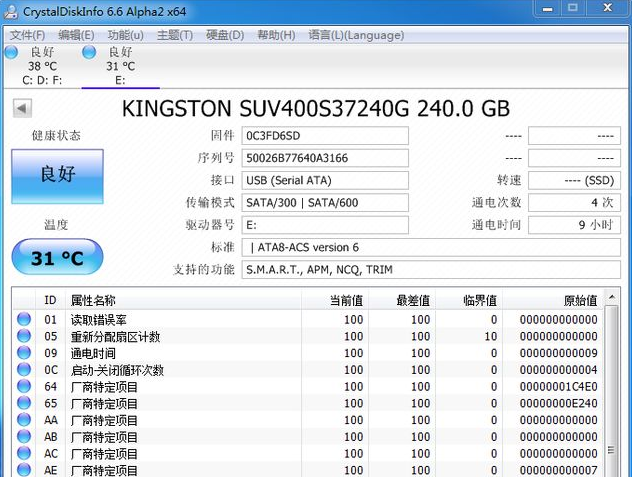The image size is (632, 477).
Task: Select the 读取错误率 attribute name
Action: [x=99, y=320]
